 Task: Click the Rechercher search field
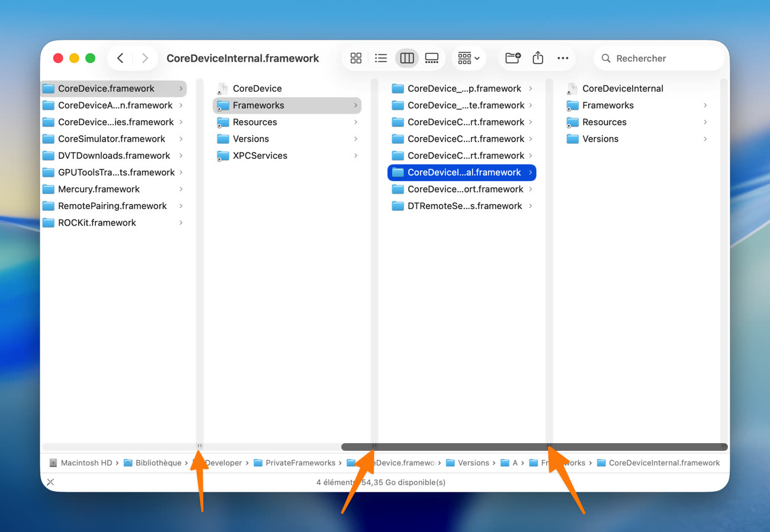[x=657, y=58]
